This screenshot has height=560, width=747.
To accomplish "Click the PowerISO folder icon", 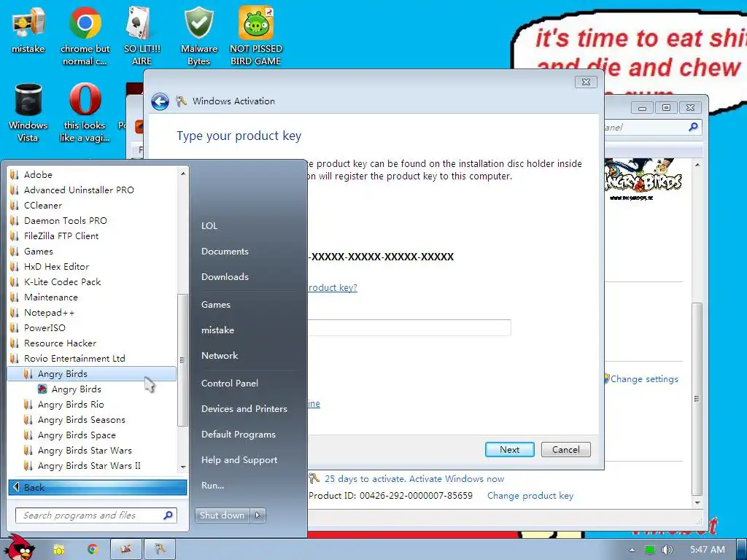I will tap(15, 327).
